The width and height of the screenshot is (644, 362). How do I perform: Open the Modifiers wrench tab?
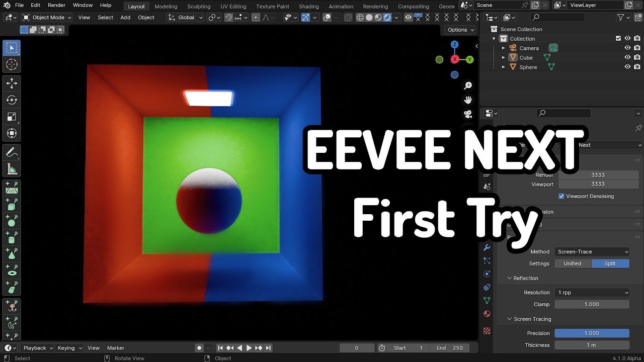[x=487, y=247]
